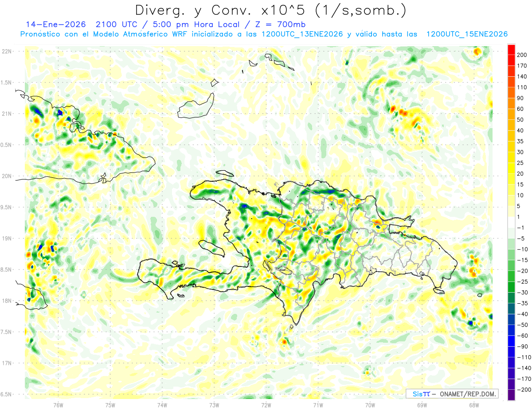Screen dimensions: 532x411
Task: Click the '-200' colorbar value
Action: pyautogui.click(x=524, y=389)
